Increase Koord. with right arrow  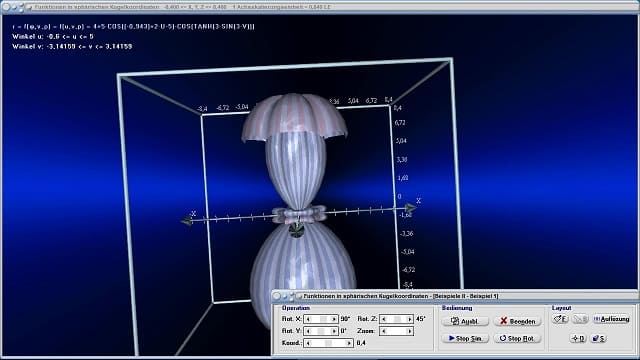[349, 343]
